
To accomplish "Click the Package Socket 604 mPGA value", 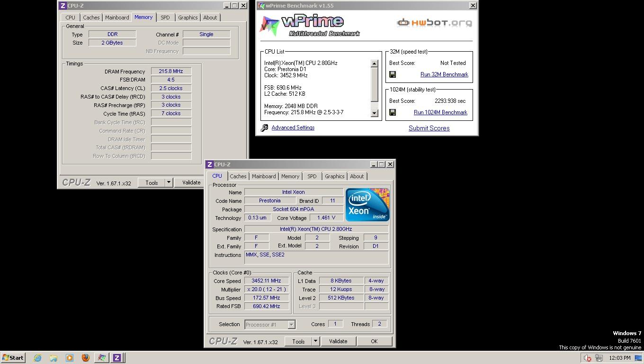I will click(x=294, y=209).
